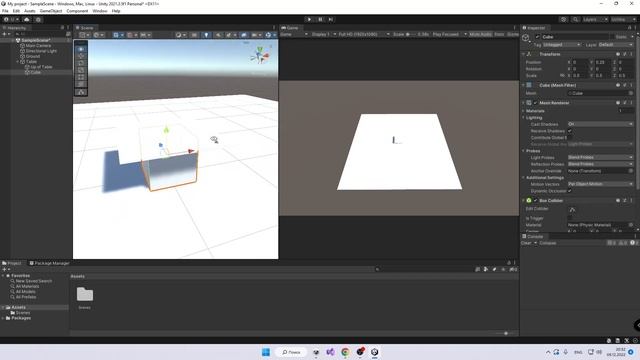Open Visual Studio from taskbar
Viewport: 640px width, 360px height.
330,352
